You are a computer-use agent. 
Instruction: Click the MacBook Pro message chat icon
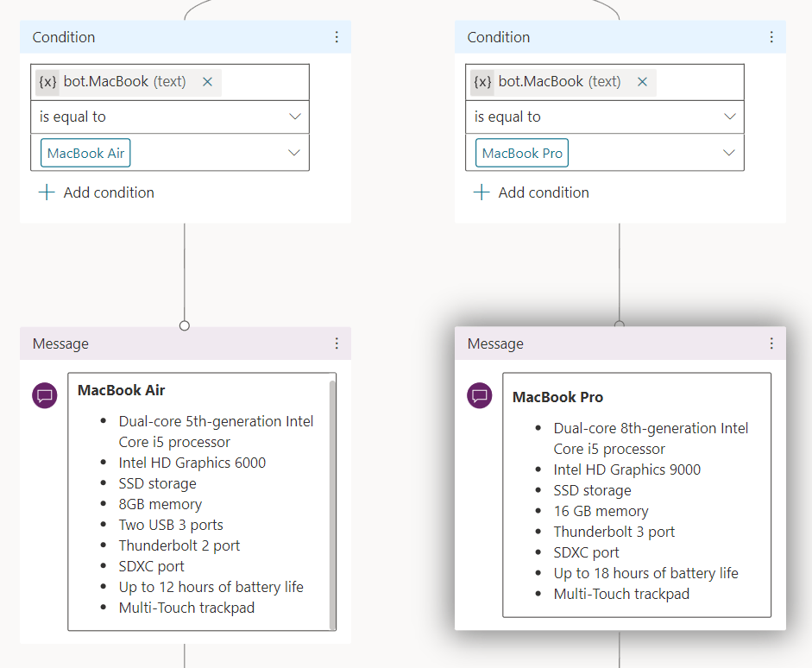pos(481,396)
